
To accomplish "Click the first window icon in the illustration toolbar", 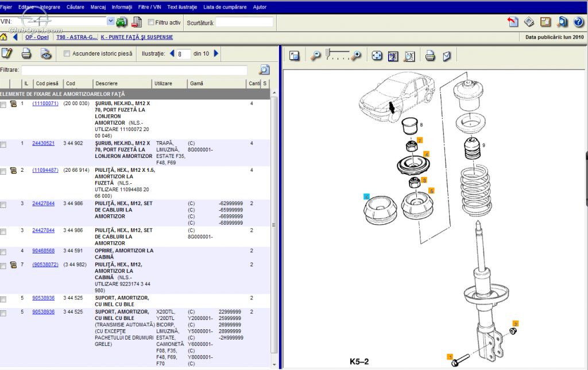I will pos(295,56).
